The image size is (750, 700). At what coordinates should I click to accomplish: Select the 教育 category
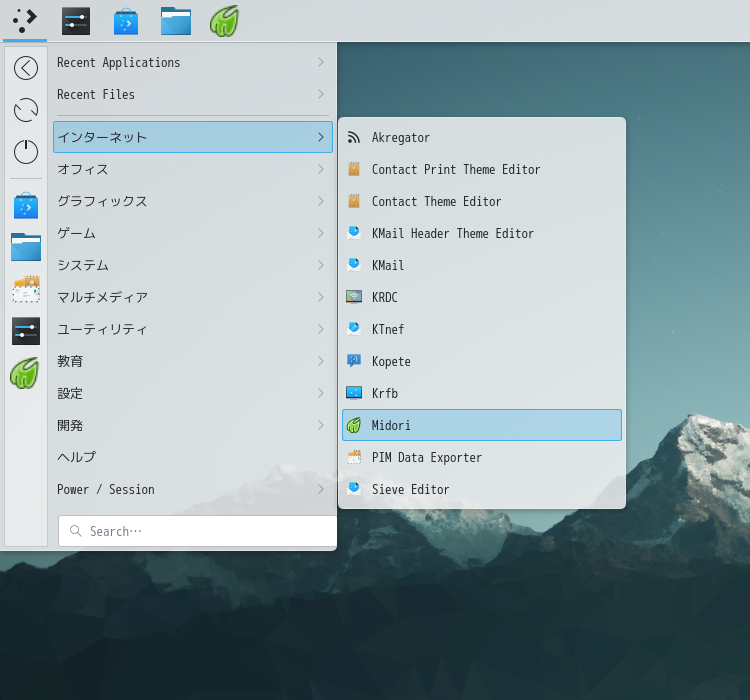193,361
